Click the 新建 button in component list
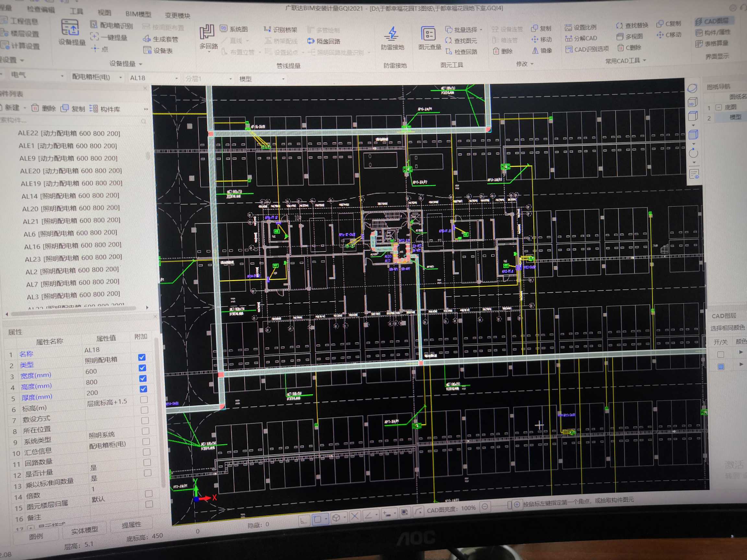Screen dimensions: 747x560 [x=12, y=107]
